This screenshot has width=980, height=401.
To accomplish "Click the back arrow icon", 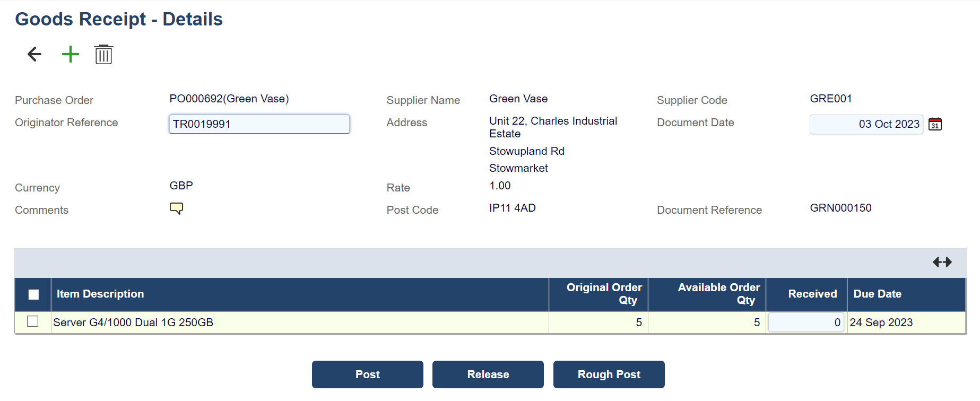I will (34, 54).
